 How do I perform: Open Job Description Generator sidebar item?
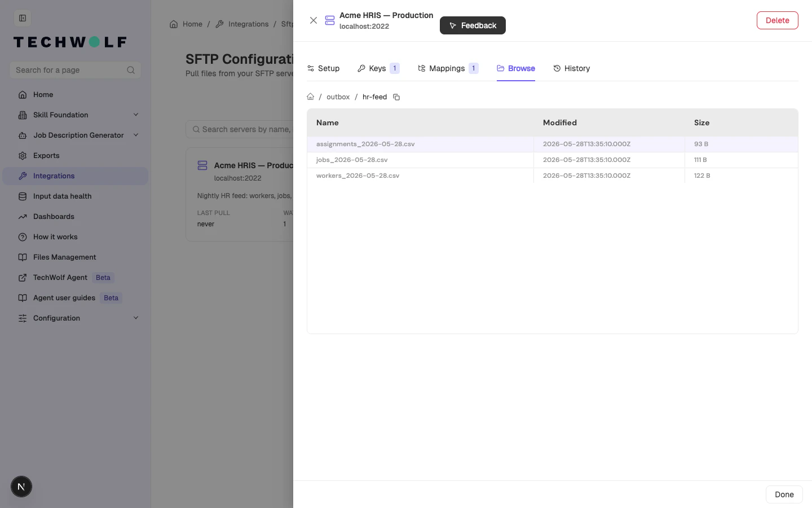pos(75,135)
